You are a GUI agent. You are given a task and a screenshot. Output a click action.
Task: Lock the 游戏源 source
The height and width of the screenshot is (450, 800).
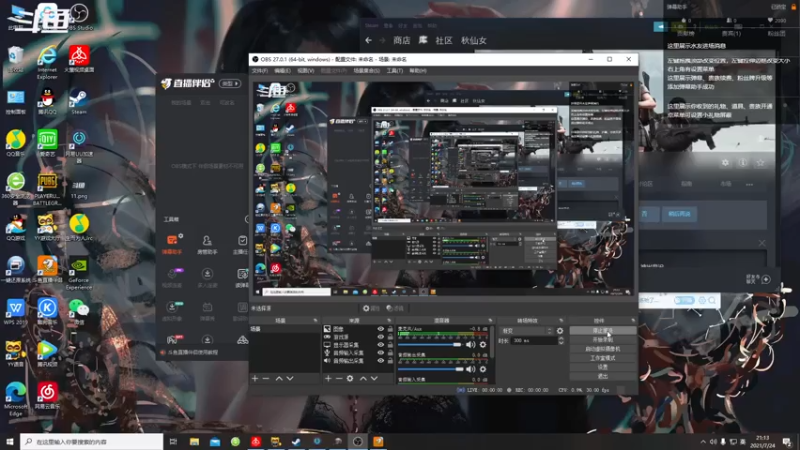click(390, 337)
